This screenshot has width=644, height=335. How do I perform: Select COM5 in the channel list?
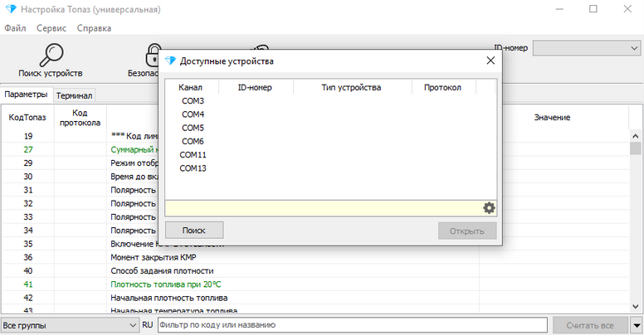193,128
